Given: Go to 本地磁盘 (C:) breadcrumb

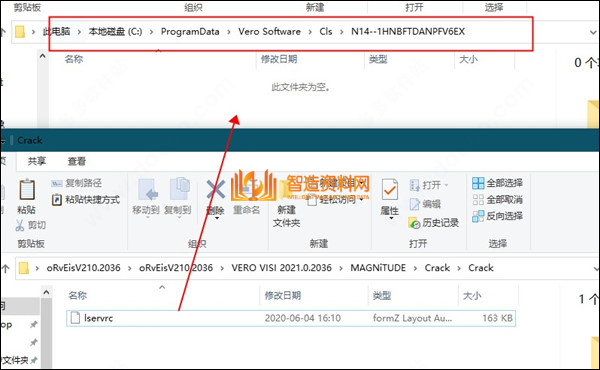Looking at the screenshot, I should click(115, 31).
